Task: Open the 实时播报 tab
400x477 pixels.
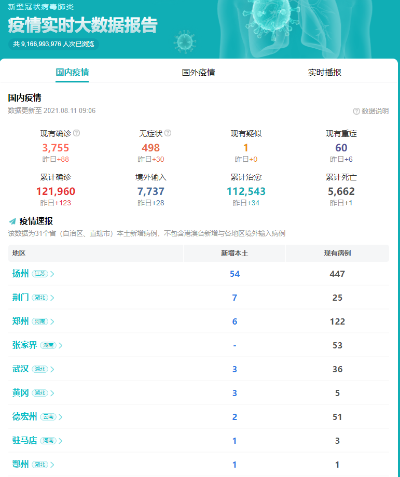Action: coord(325,72)
